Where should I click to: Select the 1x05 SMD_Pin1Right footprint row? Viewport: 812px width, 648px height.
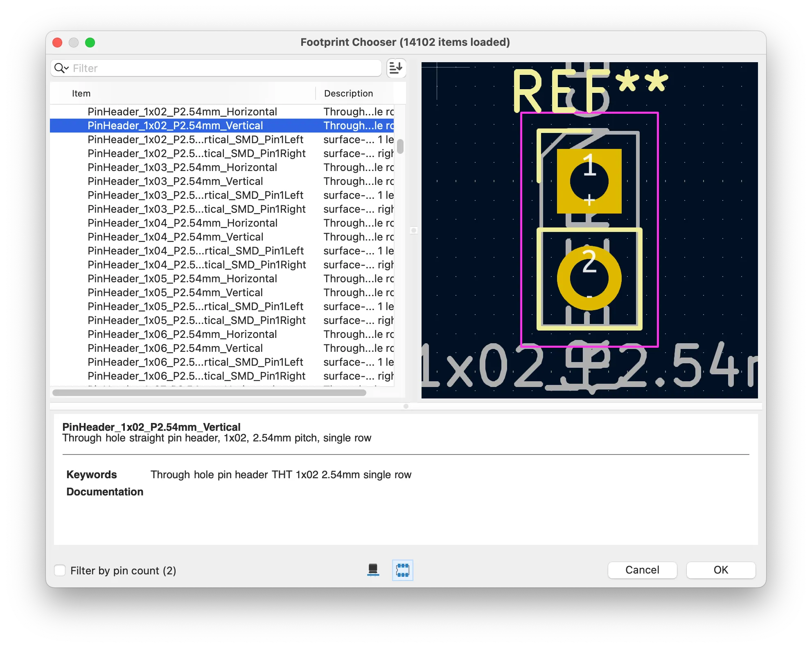coord(222,320)
